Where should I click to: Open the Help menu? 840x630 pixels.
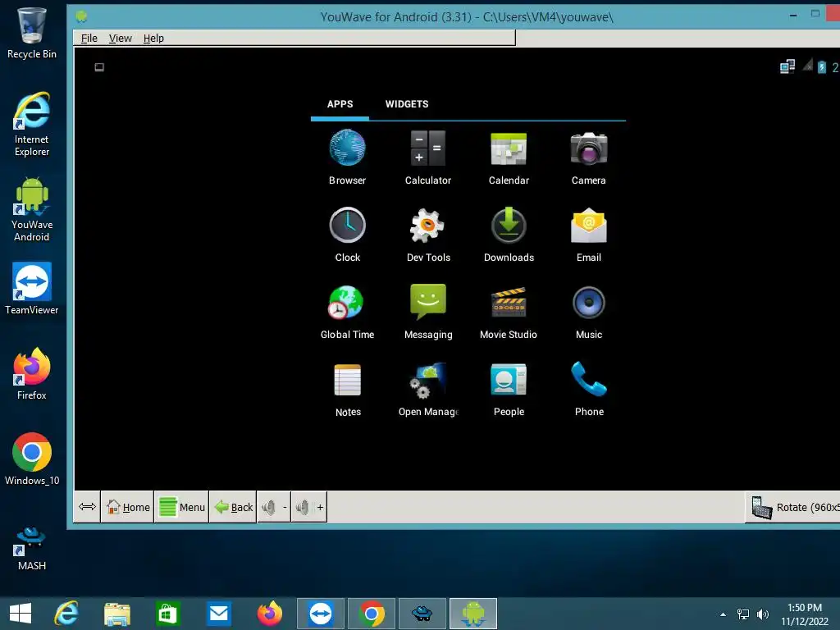[153, 38]
